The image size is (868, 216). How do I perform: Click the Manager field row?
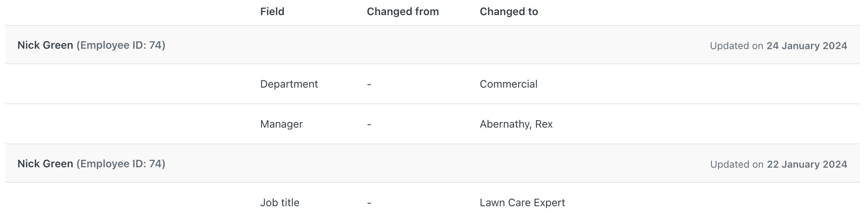(432, 124)
